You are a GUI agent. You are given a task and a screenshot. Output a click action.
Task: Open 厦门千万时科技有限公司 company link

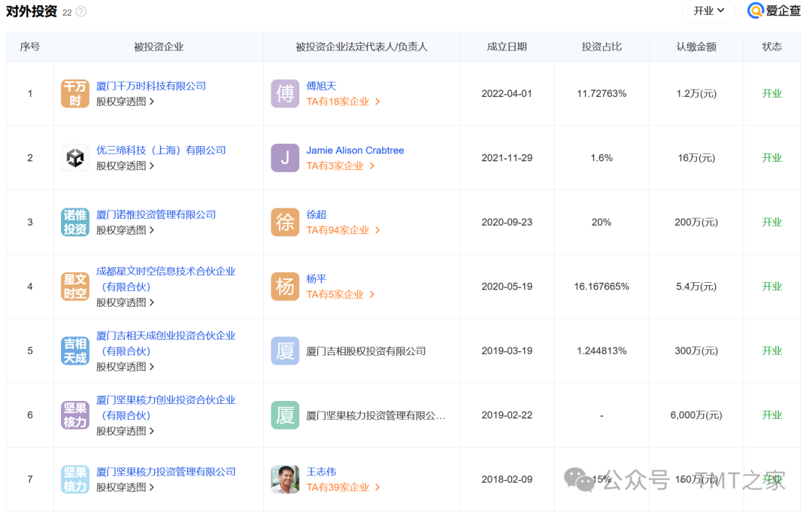click(x=151, y=86)
